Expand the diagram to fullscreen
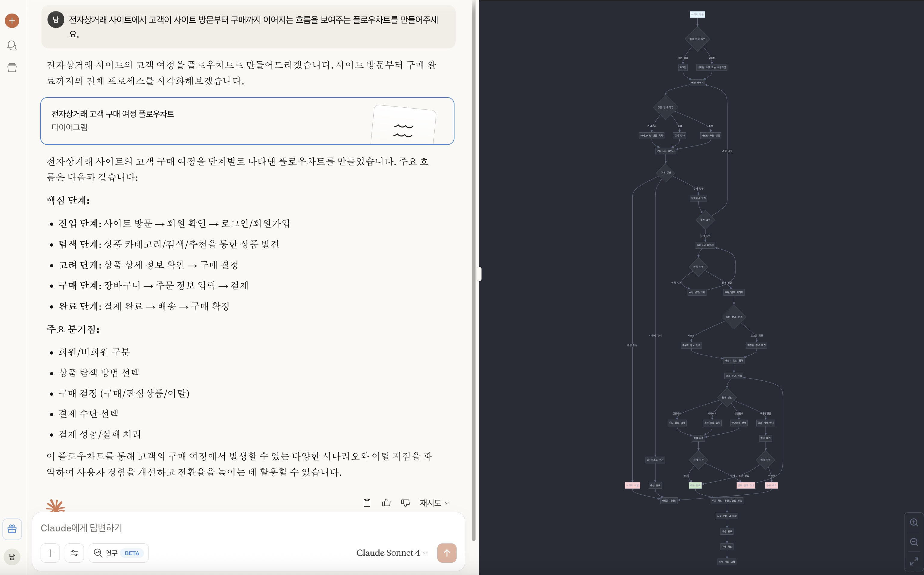The width and height of the screenshot is (924, 575). click(x=914, y=561)
